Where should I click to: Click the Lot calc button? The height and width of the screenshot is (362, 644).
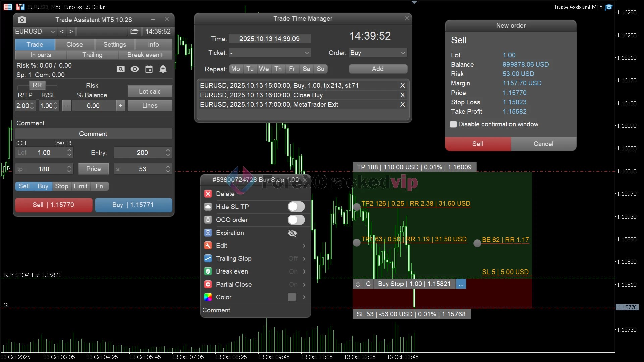(x=150, y=91)
